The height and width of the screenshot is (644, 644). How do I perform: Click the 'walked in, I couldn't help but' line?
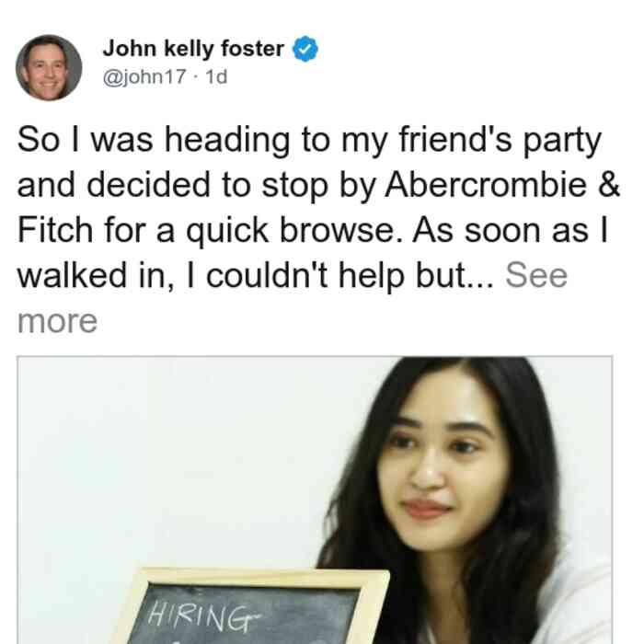[256, 276]
